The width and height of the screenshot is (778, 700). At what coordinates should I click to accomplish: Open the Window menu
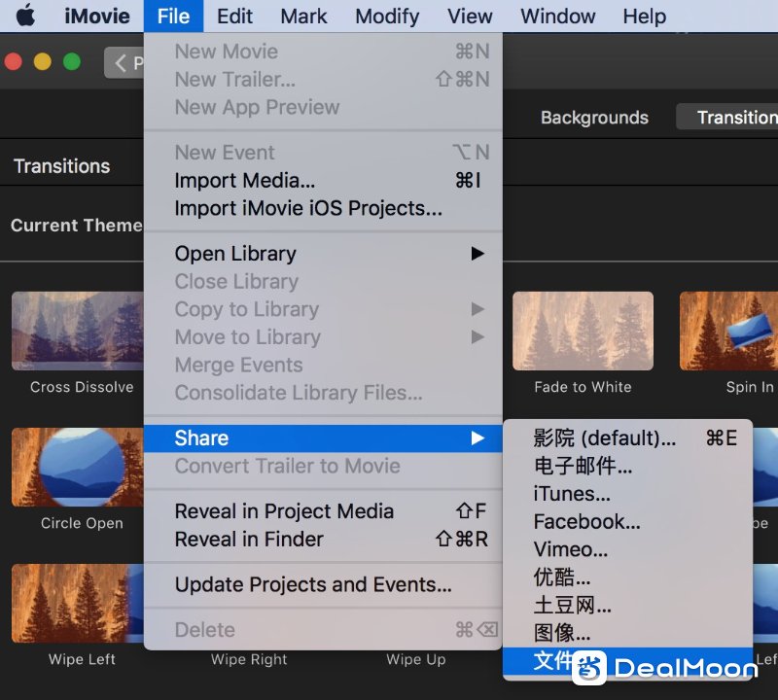click(557, 17)
